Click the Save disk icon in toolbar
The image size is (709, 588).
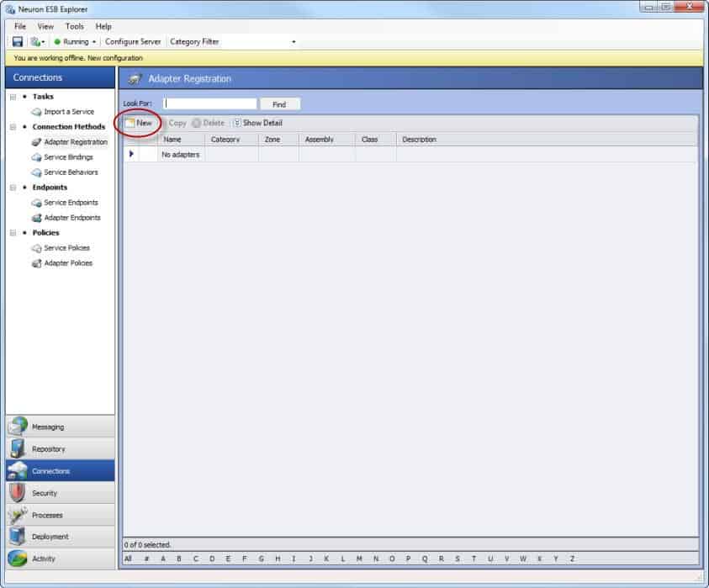pyautogui.click(x=17, y=42)
